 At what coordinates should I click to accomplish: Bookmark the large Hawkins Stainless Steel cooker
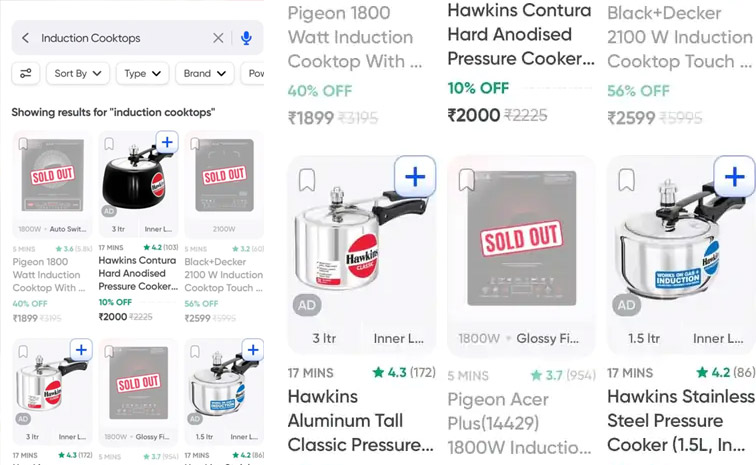tap(626, 180)
